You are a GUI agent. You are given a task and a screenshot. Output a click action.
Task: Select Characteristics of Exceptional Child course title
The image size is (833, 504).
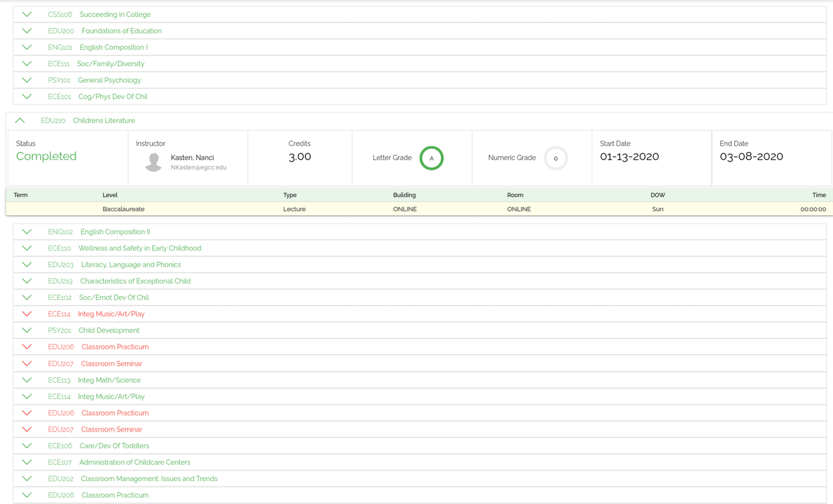pos(135,281)
